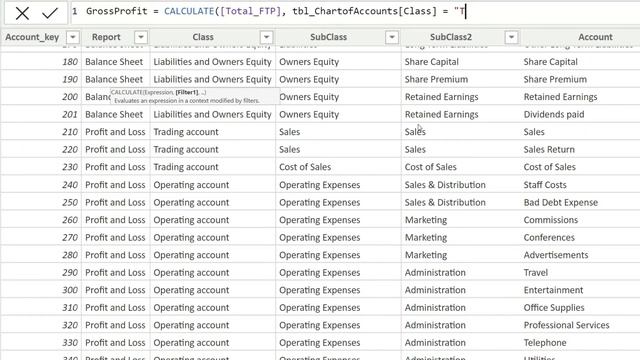Screen dimensions: 640x360
Task: Click Share Premium in the Account column
Action: pyautogui.click(x=555, y=79)
